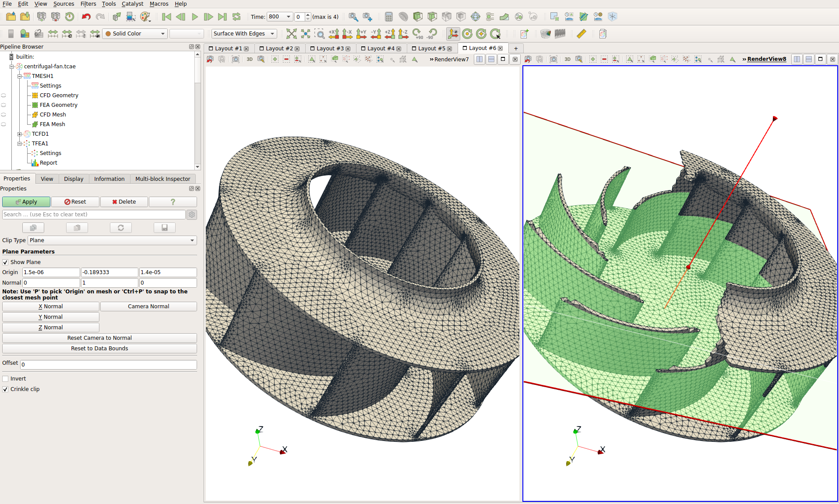Screen dimensions: 839x504
Task: Expand the TCFD1 tree node
Action: click(19, 134)
